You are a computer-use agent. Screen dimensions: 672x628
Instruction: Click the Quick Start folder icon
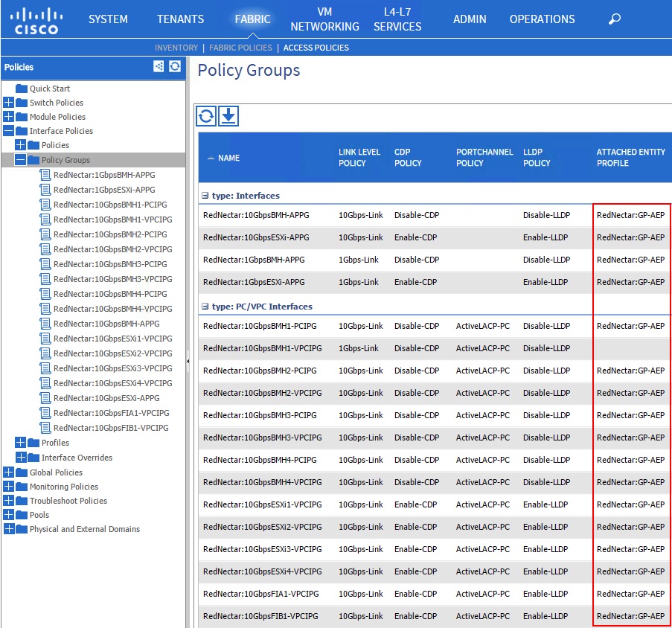coord(22,89)
